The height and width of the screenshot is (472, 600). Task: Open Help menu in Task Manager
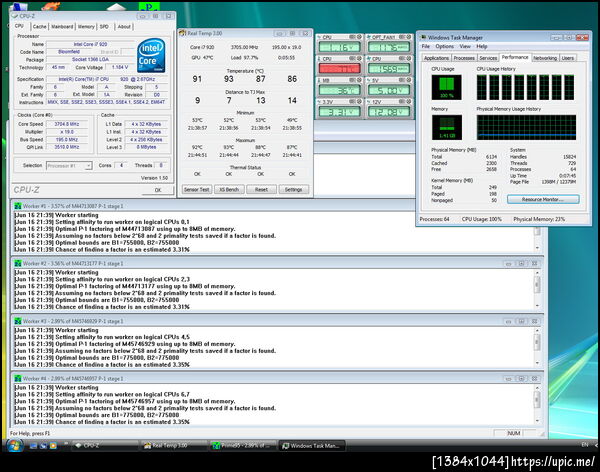point(482,46)
